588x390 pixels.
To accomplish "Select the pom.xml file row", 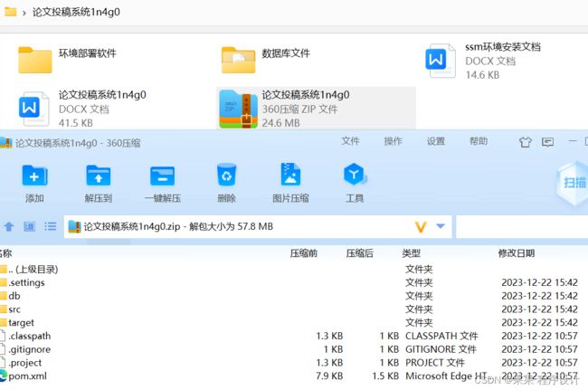I will click(294, 376).
